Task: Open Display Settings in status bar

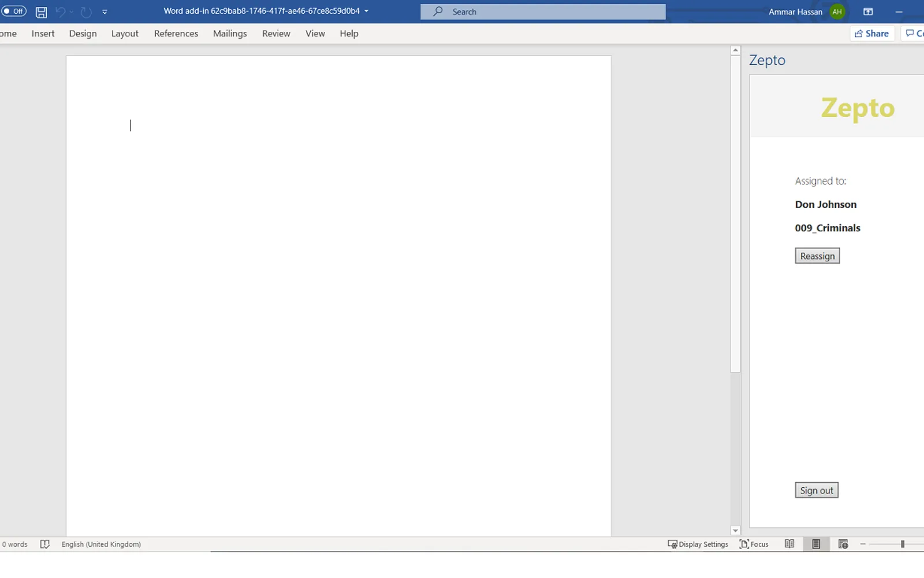Action: (698, 544)
